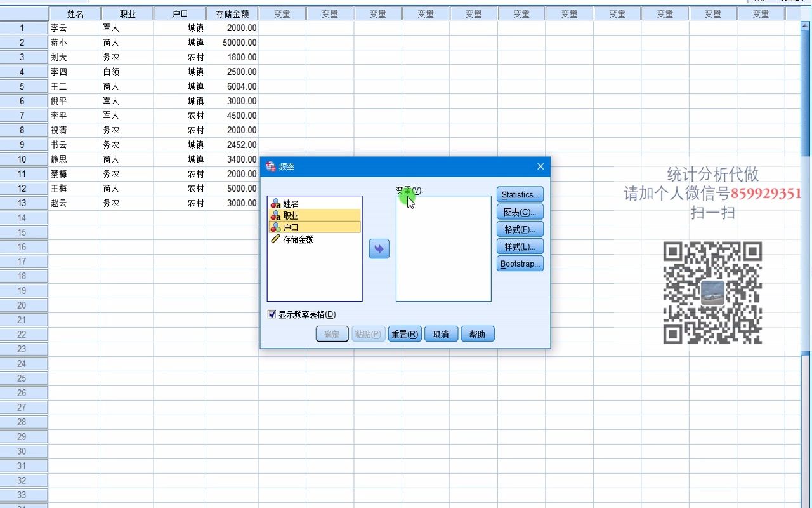
Task: Select 存储金额 variable in the source list
Action: [315, 239]
